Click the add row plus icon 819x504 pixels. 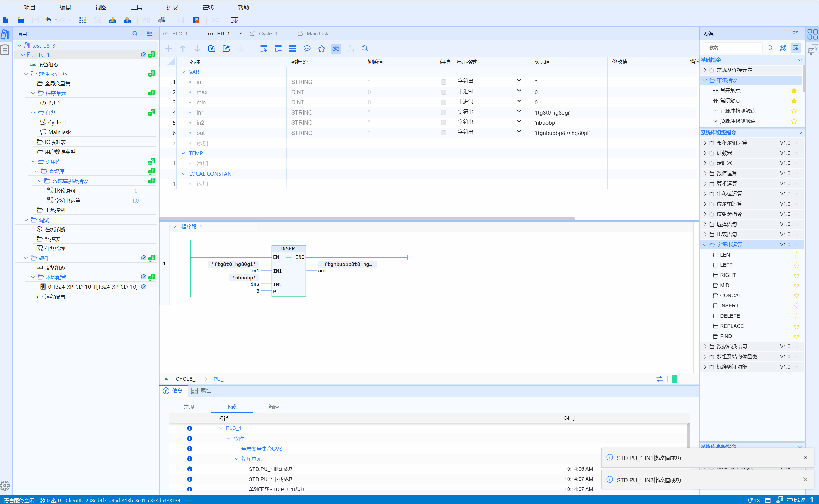coord(168,49)
